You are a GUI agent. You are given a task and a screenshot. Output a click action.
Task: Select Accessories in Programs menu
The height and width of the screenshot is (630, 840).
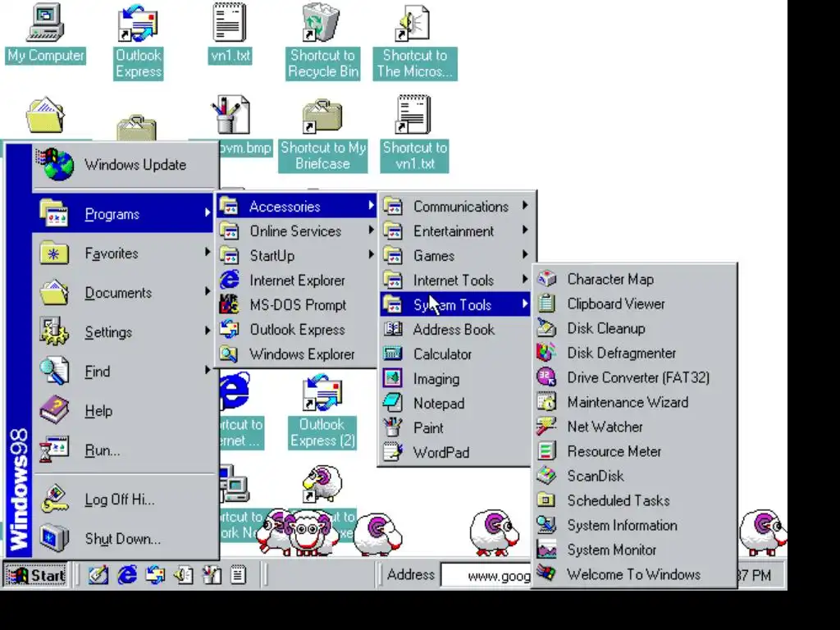pos(296,206)
